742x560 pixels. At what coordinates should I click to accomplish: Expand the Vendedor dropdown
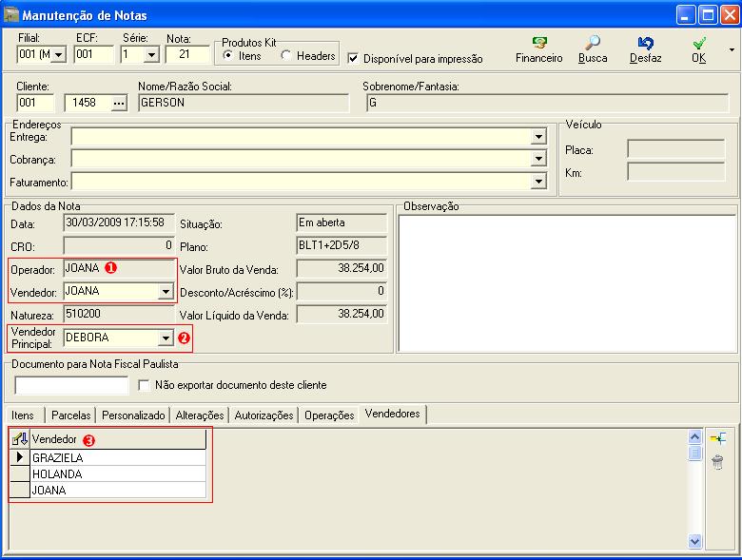166,292
